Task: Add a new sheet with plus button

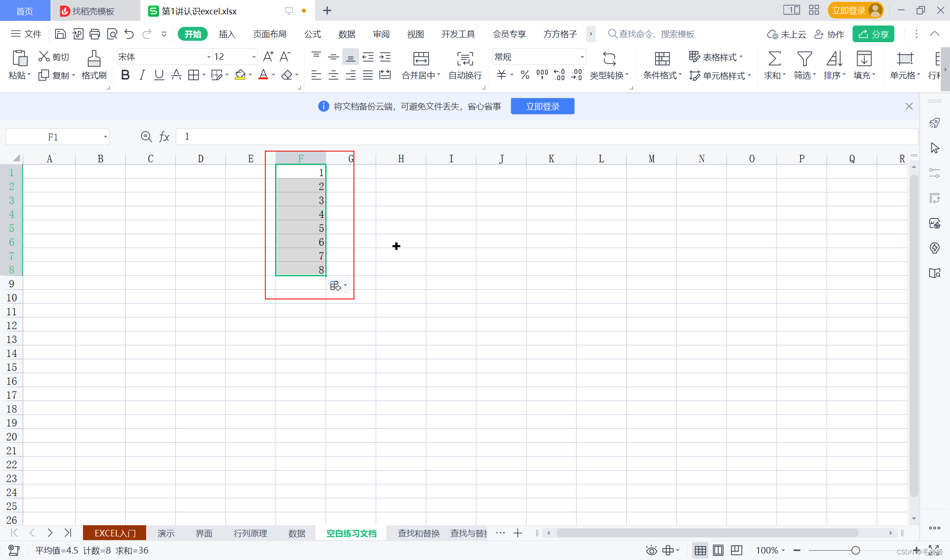Action: [x=518, y=533]
